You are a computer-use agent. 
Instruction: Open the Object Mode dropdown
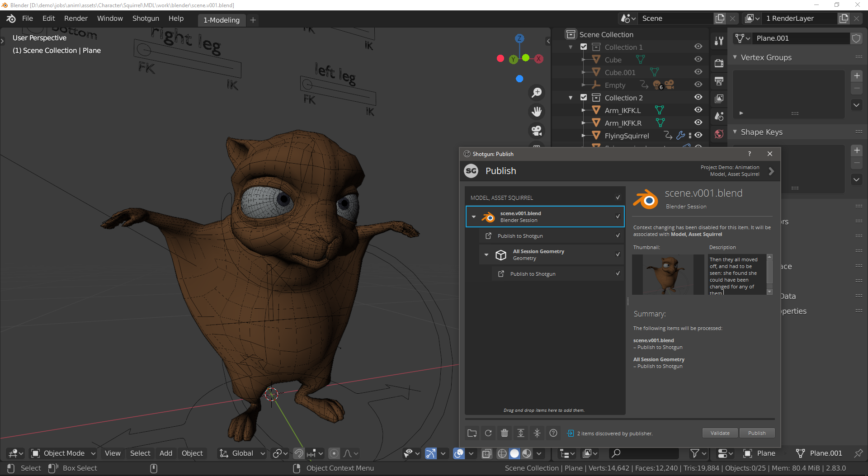coord(63,453)
